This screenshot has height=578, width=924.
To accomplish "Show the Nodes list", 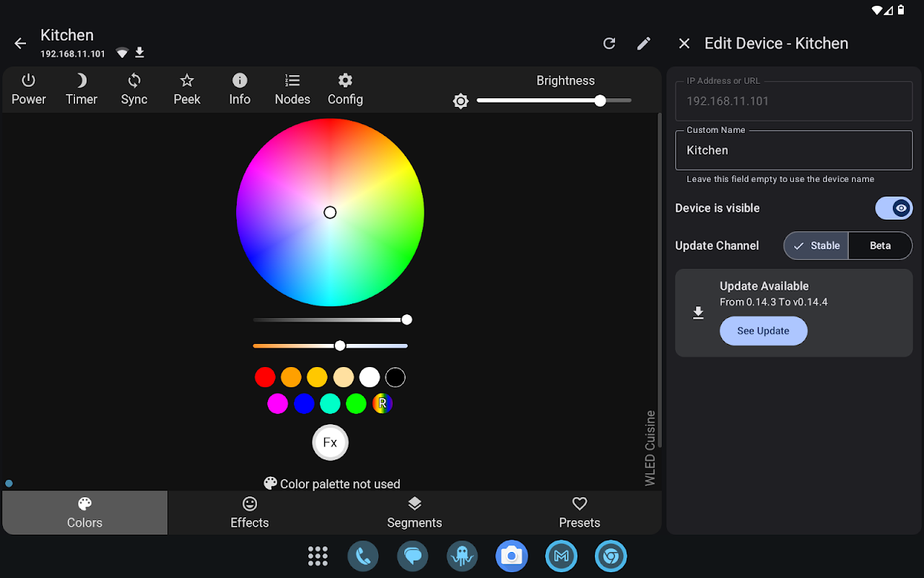I will [292, 90].
